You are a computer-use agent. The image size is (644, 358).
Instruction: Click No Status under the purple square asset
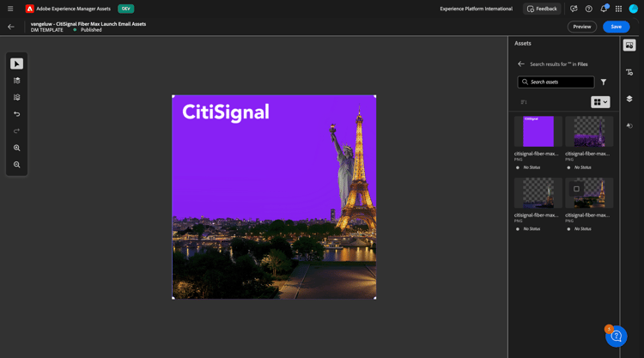532,167
